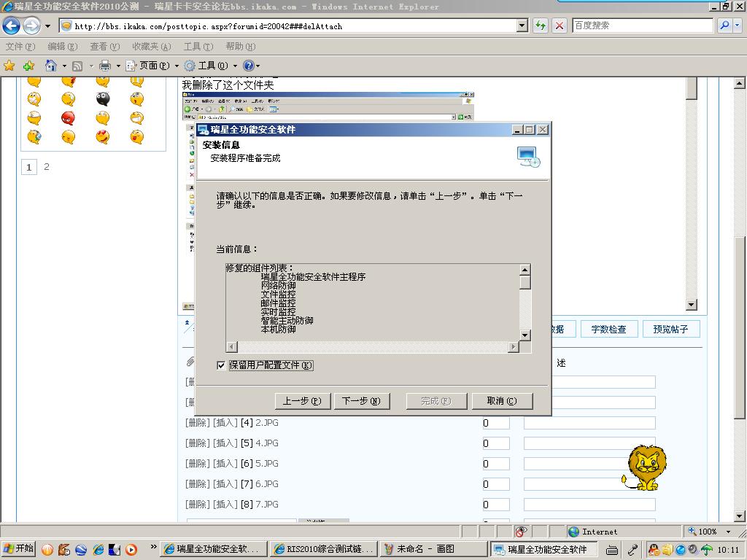This screenshot has height=560, width=747.
Task: Launch Internet Explorer from quick launch
Action: (x=98, y=549)
